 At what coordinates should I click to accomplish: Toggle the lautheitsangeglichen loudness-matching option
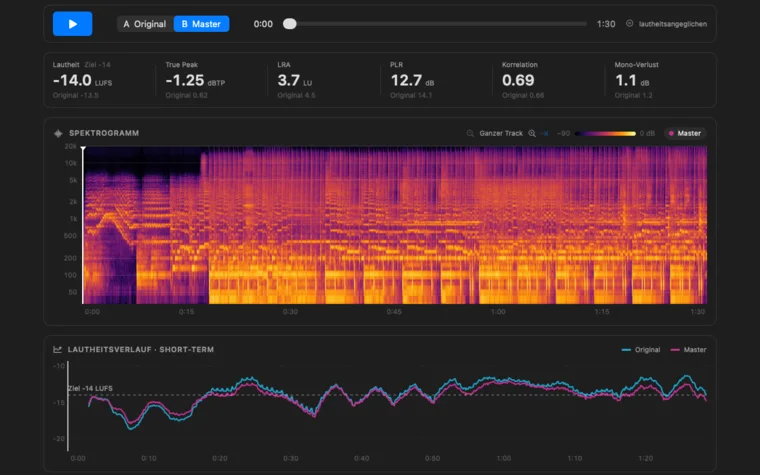point(672,24)
